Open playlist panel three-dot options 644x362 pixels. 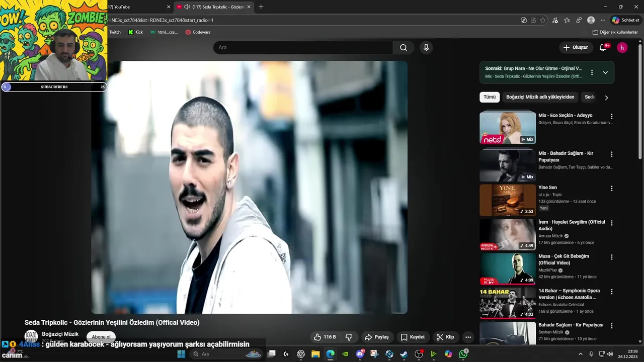coord(592,72)
